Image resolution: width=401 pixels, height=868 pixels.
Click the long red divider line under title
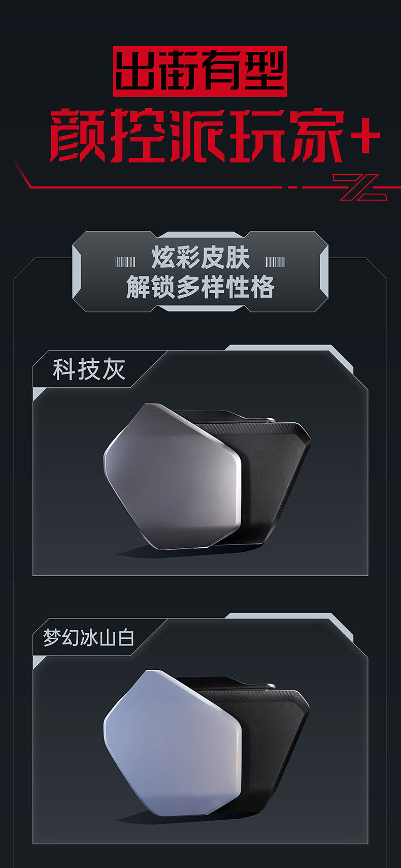152,187
